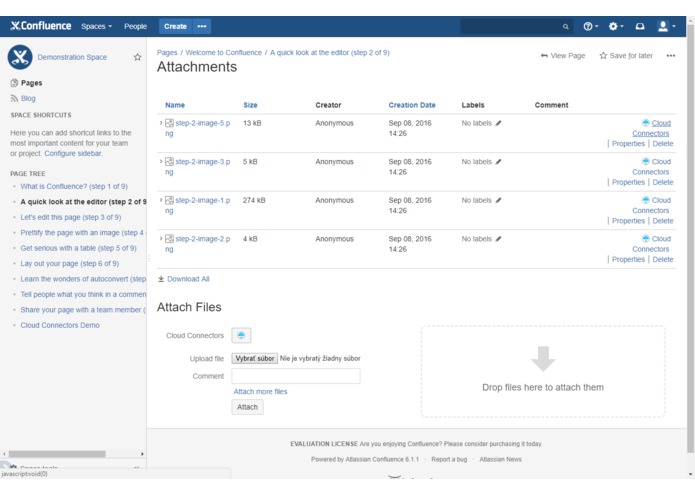The height and width of the screenshot is (494, 695).
Task: Sort attachments by Size column
Action: click(250, 105)
